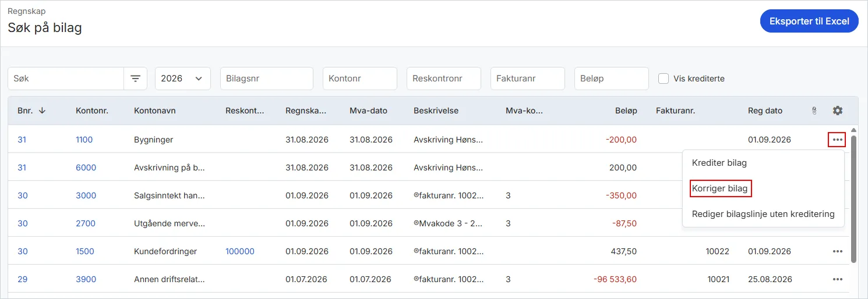
Task: Click the Kontonavn column header
Action: coord(155,111)
